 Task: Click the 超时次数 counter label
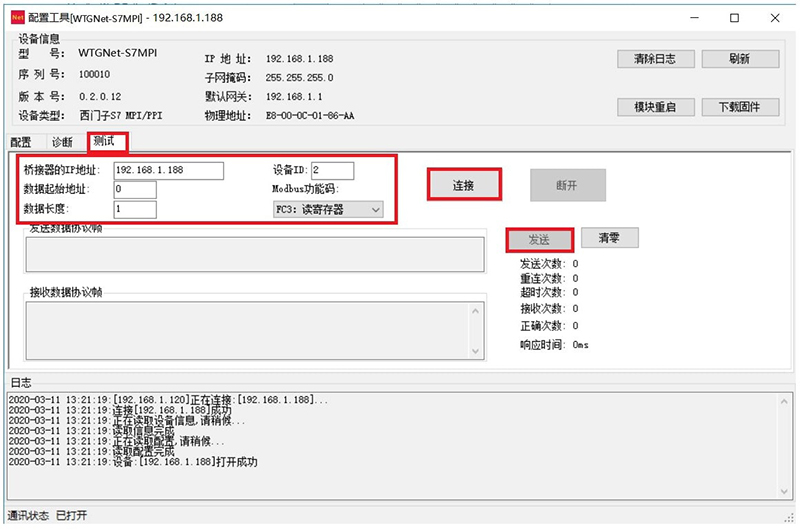[x=542, y=292]
